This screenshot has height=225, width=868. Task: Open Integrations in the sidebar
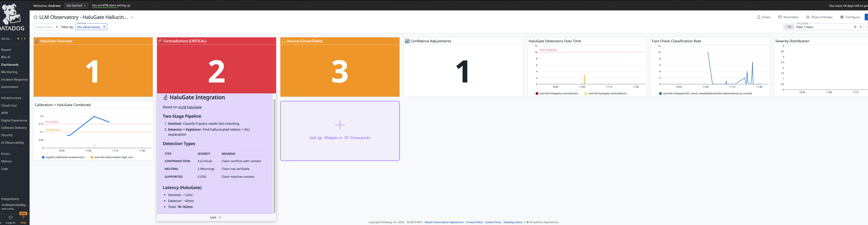point(10,199)
